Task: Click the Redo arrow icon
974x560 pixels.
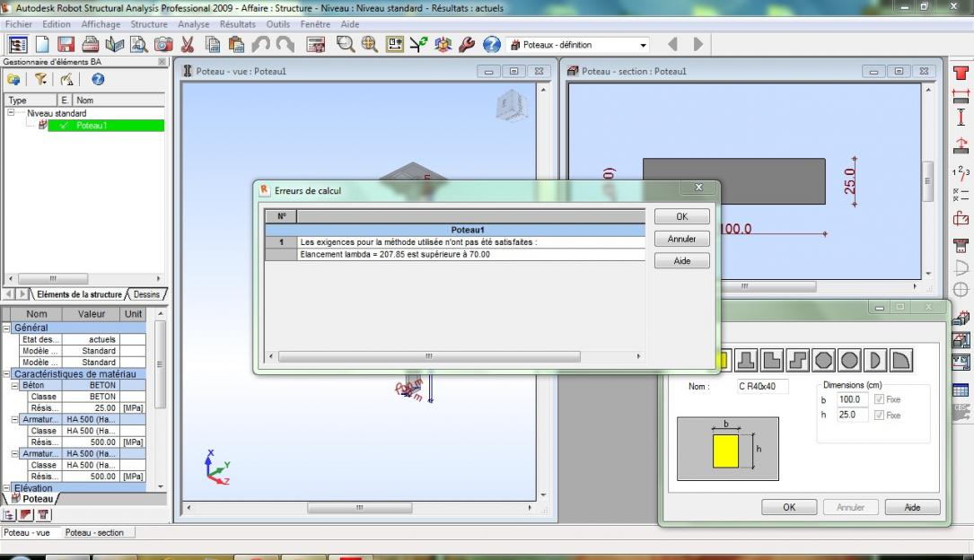Action: [x=285, y=45]
